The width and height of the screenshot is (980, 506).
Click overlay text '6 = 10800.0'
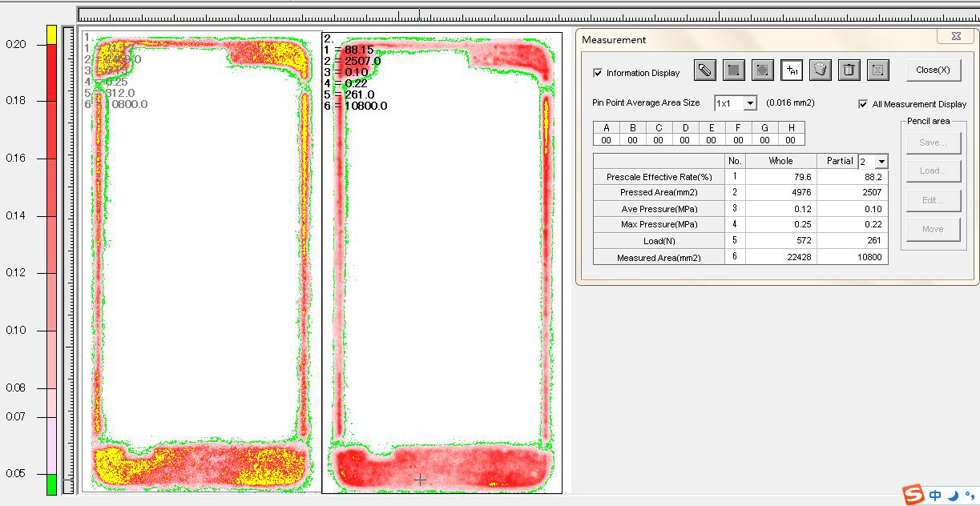355,106
